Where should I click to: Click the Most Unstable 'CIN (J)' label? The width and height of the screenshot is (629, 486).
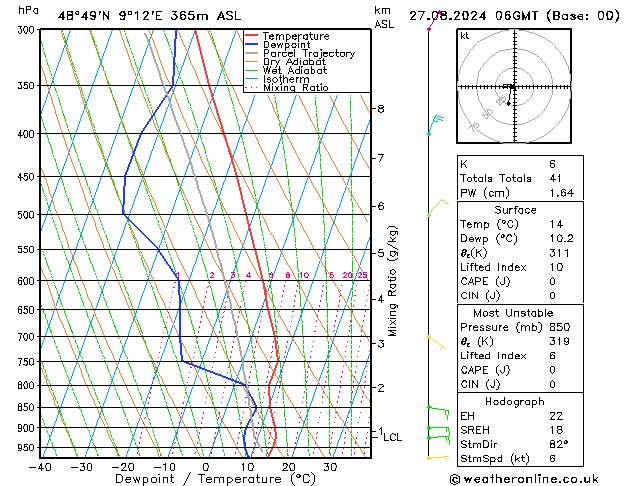[x=480, y=385]
